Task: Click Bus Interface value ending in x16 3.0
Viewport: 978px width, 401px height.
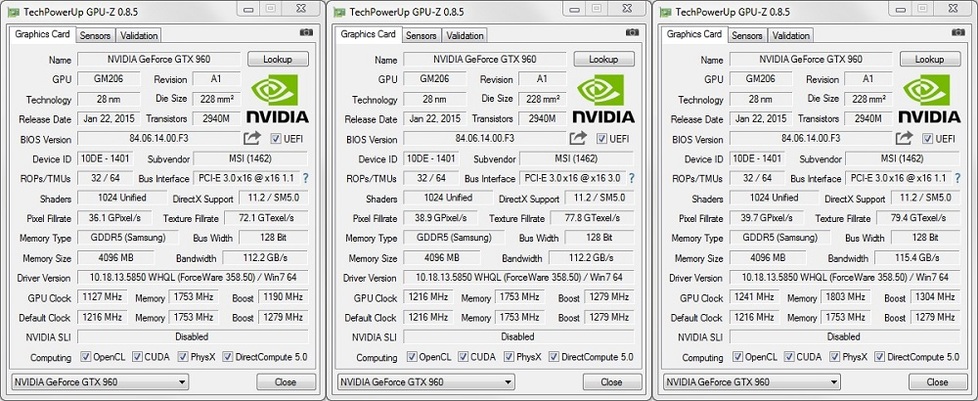Action: [x=574, y=178]
